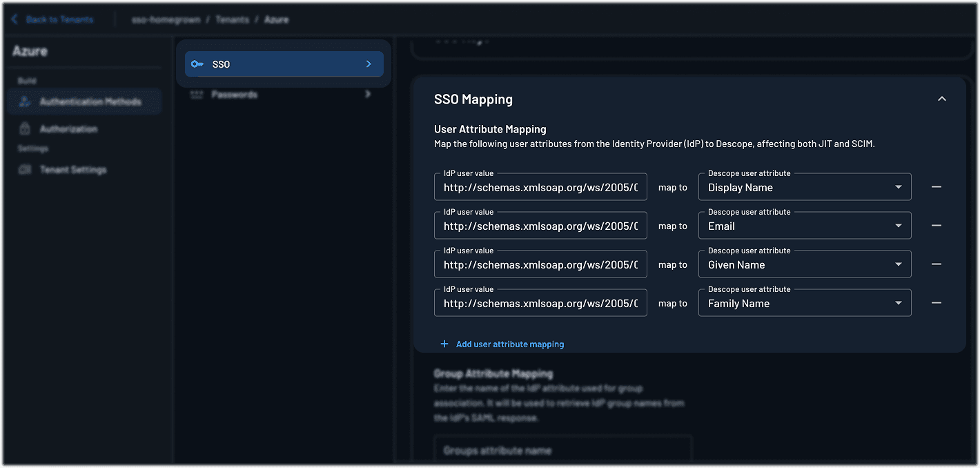Click the Authorization lock icon
The width and height of the screenshot is (980, 468).
(x=25, y=129)
